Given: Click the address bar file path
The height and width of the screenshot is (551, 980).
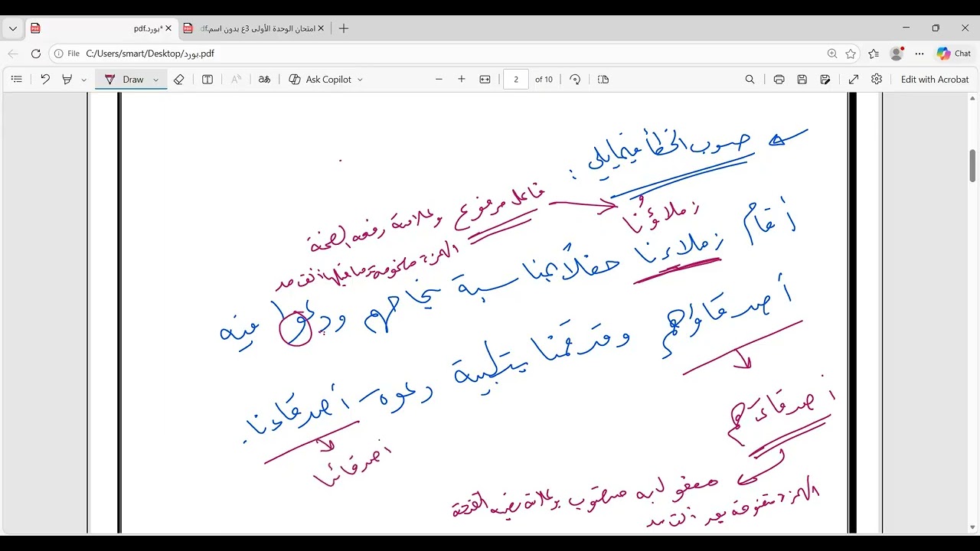Looking at the screenshot, I should click(150, 54).
